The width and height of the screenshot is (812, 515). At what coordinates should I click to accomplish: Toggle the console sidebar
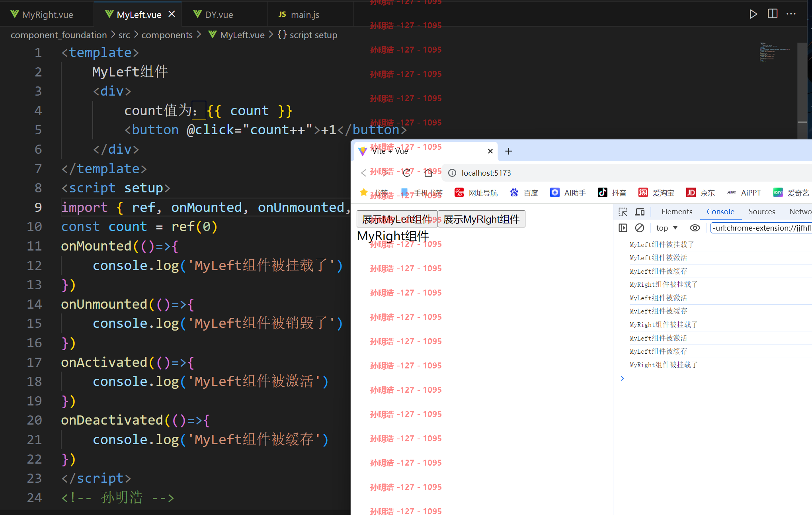coord(623,228)
